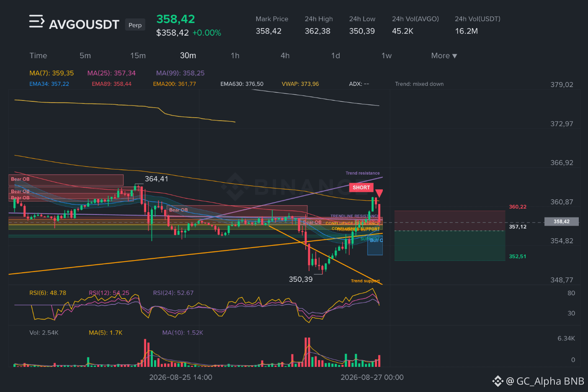Click the 24h Low value 350,39
This screenshot has height=392, width=588.
tap(362, 31)
